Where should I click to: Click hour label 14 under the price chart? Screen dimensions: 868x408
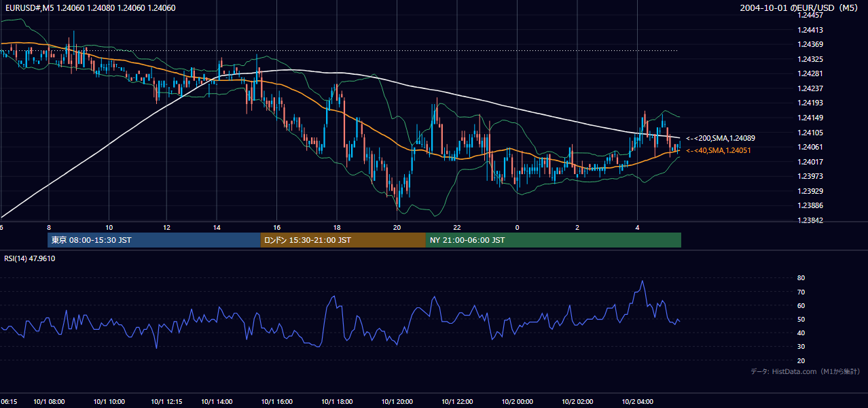click(x=217, y=227)
